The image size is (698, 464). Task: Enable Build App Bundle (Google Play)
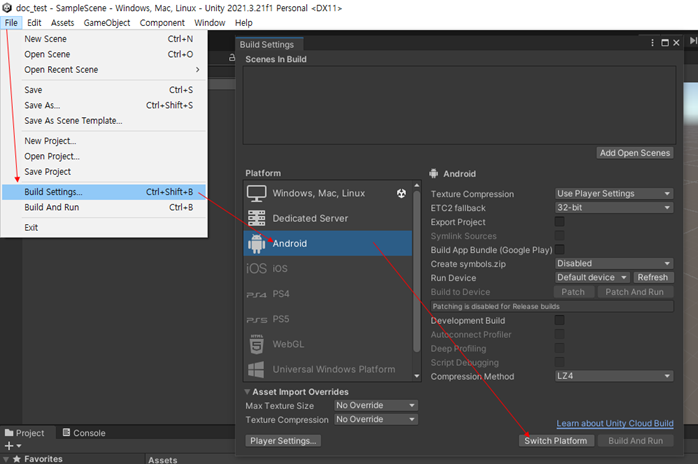coord(560,249)
